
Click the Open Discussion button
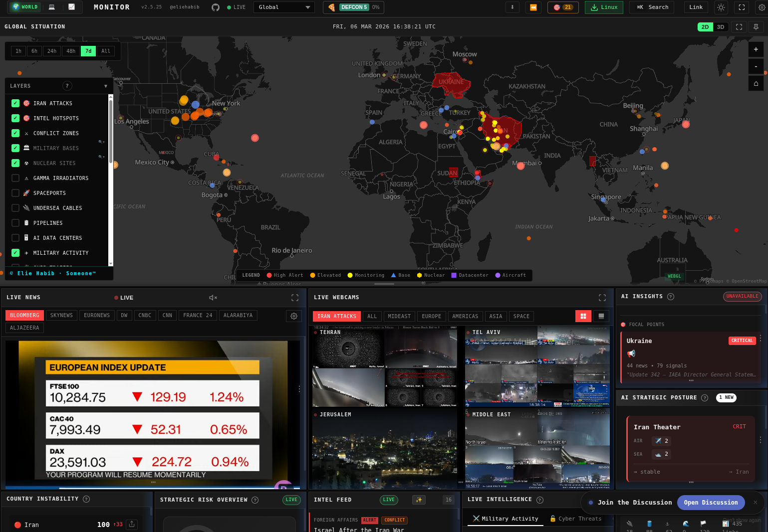(711, 503)
